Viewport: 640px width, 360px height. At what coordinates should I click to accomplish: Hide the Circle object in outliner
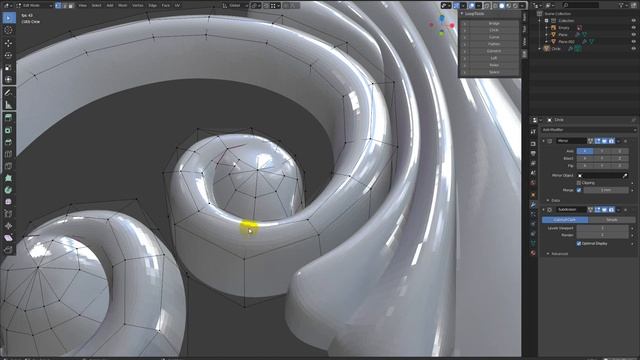(633, 49)
